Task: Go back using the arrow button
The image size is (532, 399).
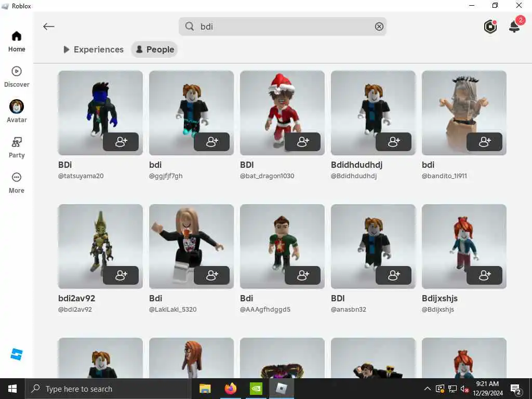Action: [x=49, y=26]
